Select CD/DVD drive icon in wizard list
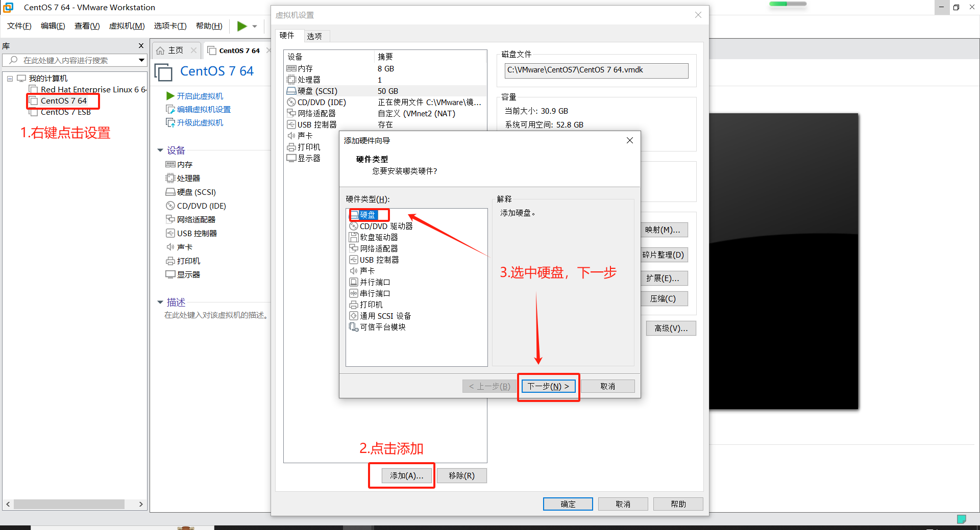This screenshot has height=530, width=980. pos(354,226)
